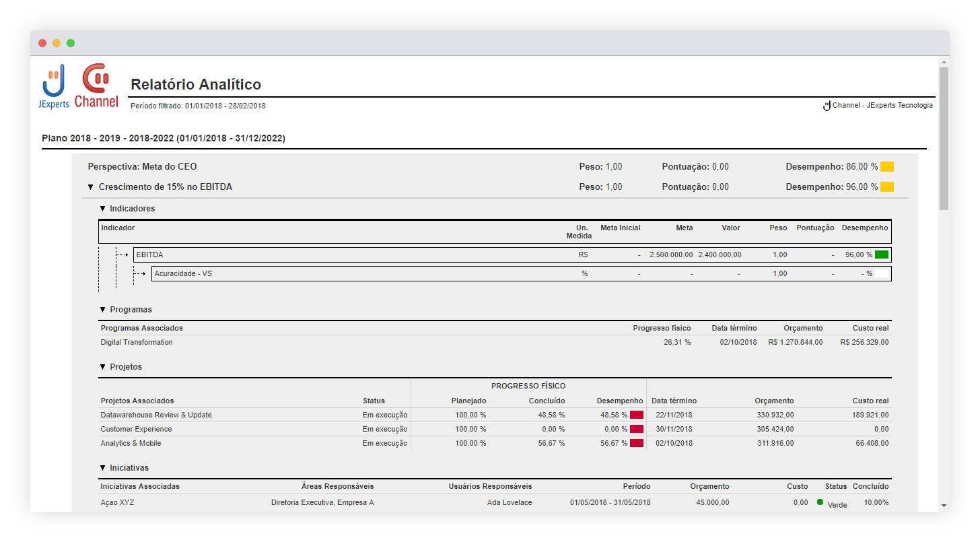Click the green EBITDA performance swatch
Image resolution: width=980 pixels, height=542 pixels.
881,255
